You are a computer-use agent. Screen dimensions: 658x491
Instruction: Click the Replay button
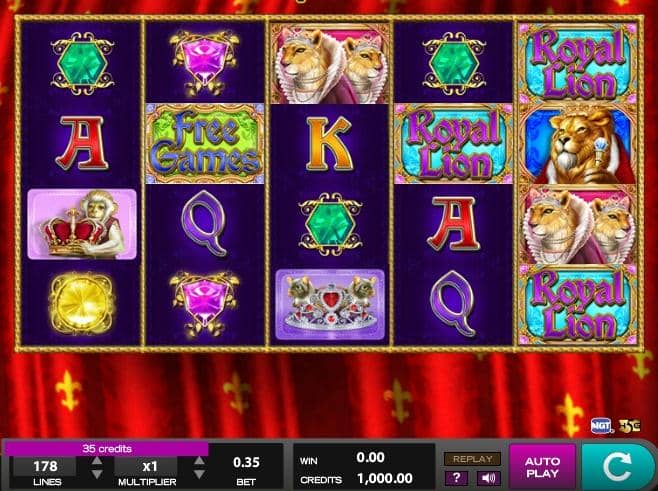[x=473, y=459]
